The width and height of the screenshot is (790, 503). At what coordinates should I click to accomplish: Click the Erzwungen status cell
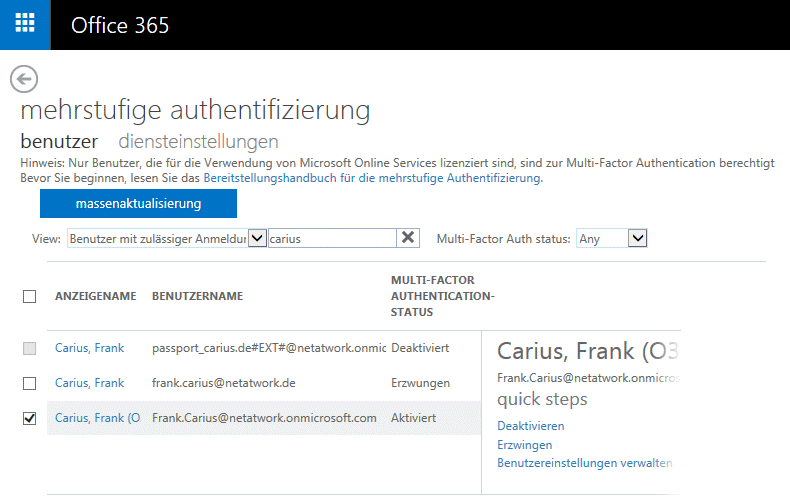[x=420, y=383]
